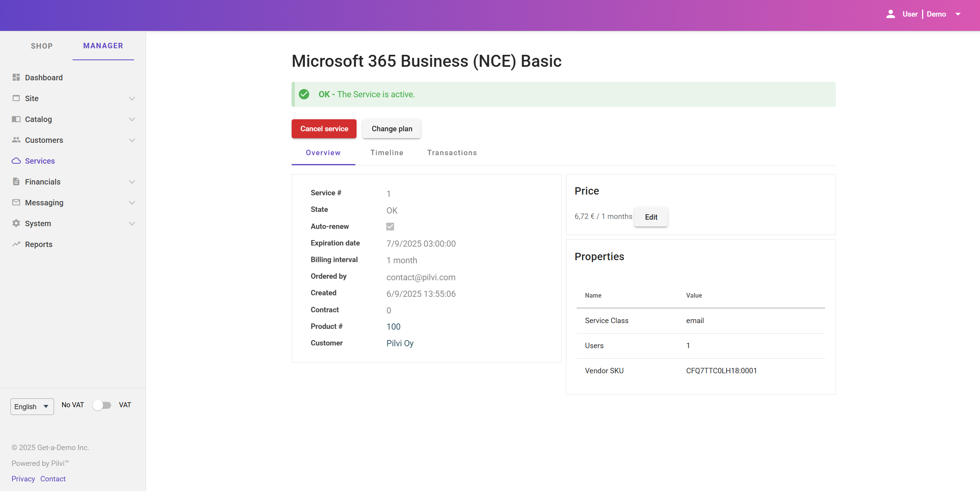Viewport: 980px width, 491px height.
Task: Open the English language dropdown
Action: pos(32,406)
